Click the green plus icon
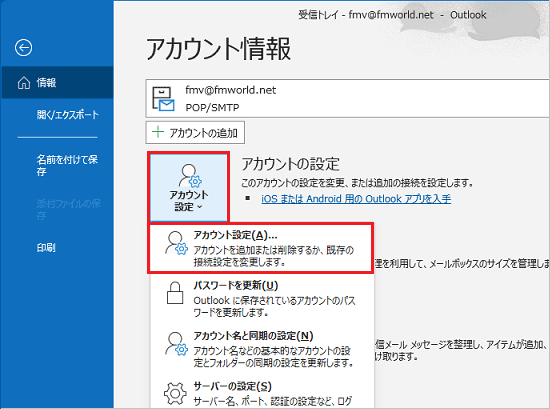 coord(158,132)
